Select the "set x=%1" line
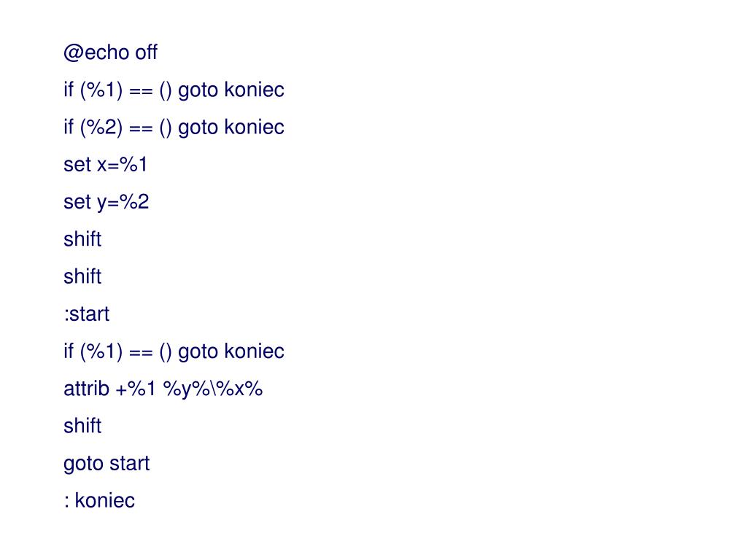 click(105, 165)
